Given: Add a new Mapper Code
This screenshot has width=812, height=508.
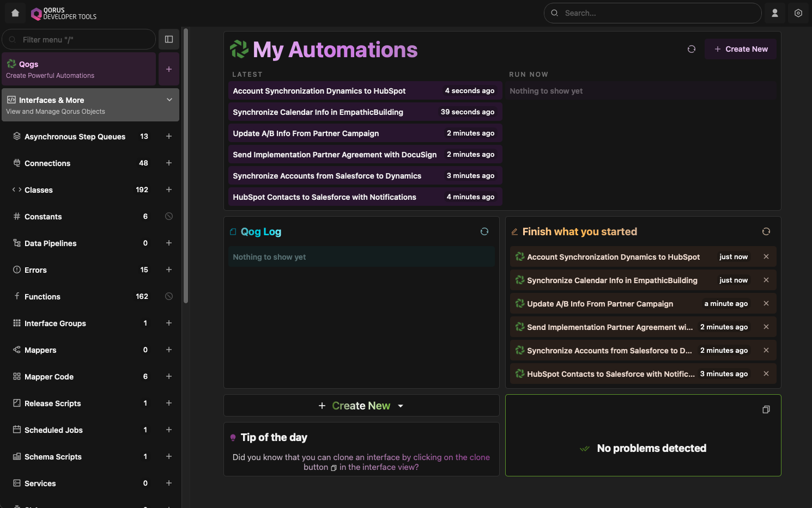Looking at the screenshot, I should [x=169, y=376].
